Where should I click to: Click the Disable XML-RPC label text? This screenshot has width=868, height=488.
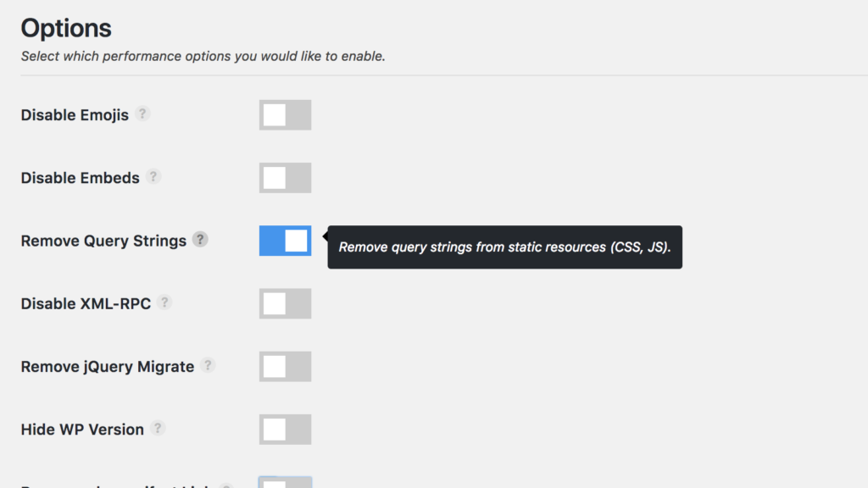click(x=86, y=303)
